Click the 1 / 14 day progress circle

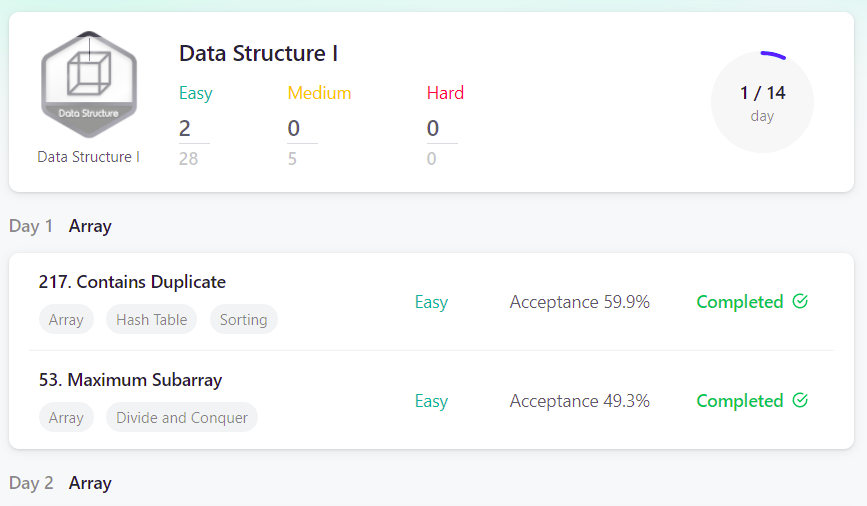click(762, 102)
